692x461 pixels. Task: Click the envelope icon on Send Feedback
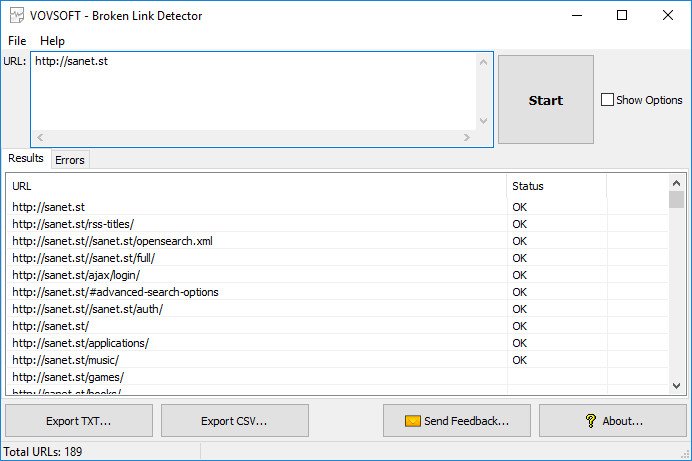(x=413, y=421)
